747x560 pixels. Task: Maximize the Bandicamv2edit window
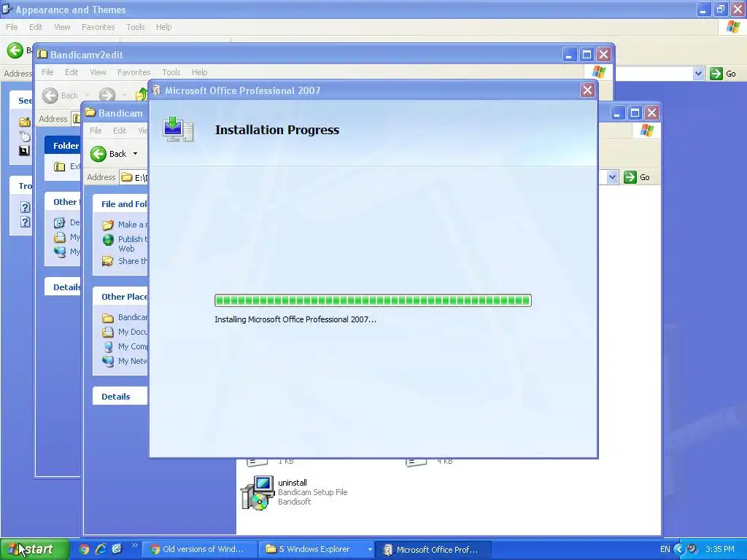(587, 55)
